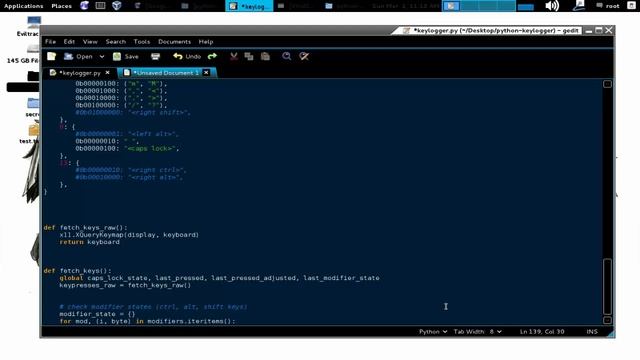Open the Python language selector
Image resolution: width=640 pixels, height=360 pixels.
point(433,331)
